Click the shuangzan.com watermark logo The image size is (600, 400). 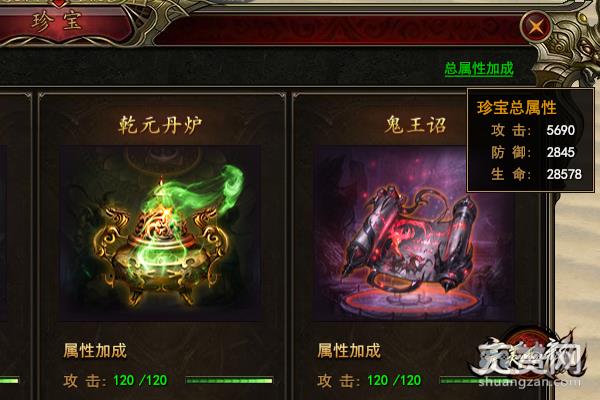coord(530,360)
